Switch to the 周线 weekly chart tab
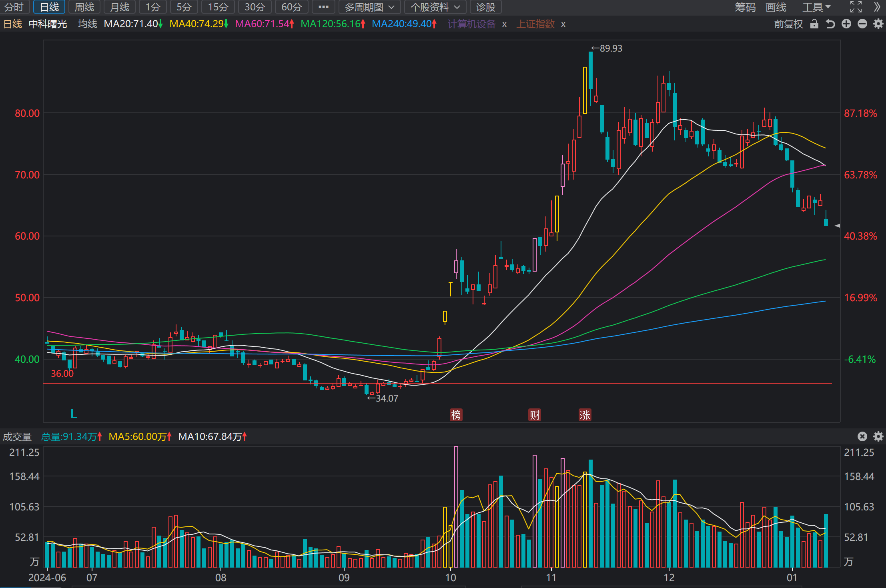Viewport: 886px width, 588px height. pyautogui.click(x=84, y=7)
